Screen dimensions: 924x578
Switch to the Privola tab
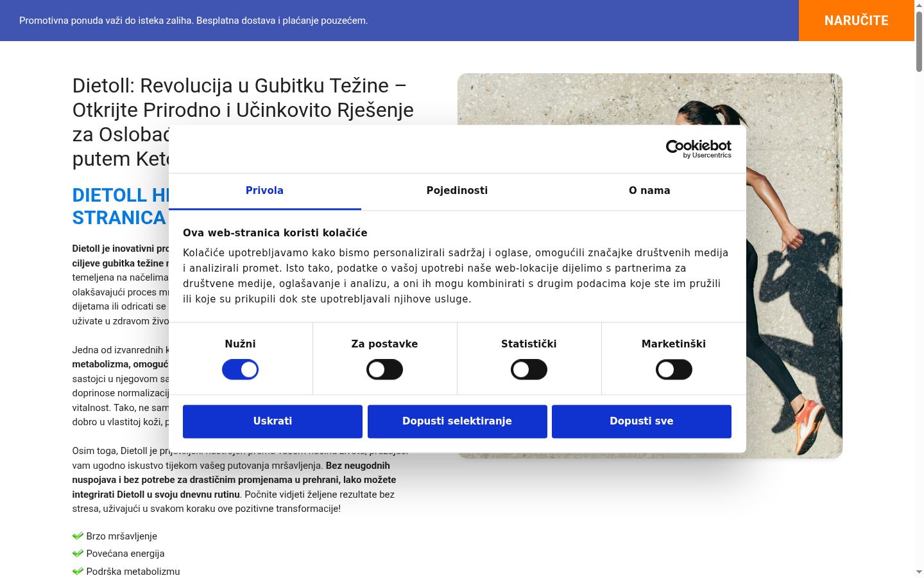pos(264,191)
